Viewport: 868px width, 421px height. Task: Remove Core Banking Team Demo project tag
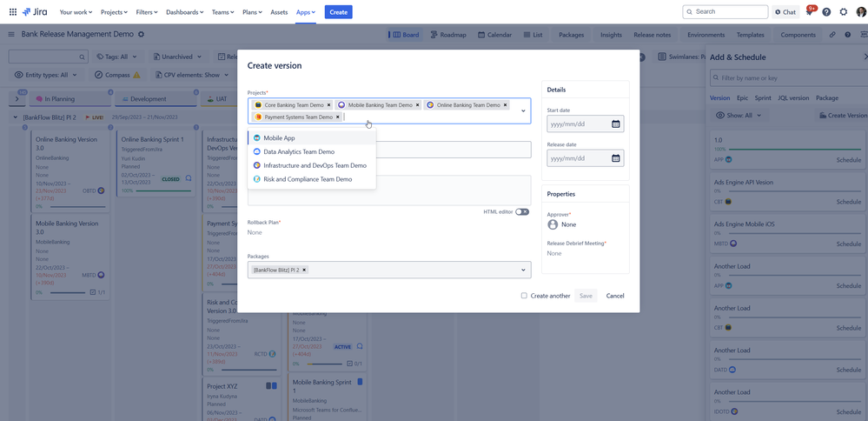328,104
